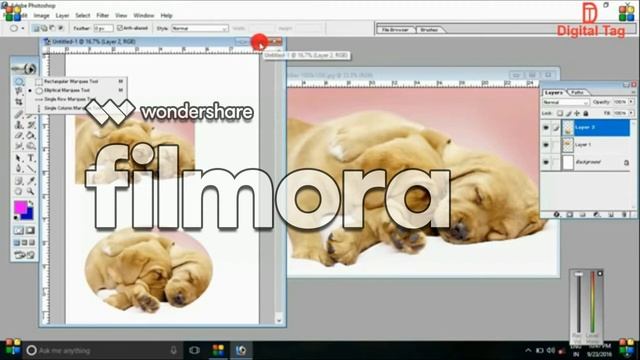Open the Brushes palette tab
The height and width of the screenshot is (360, 640).
[429, 30]
